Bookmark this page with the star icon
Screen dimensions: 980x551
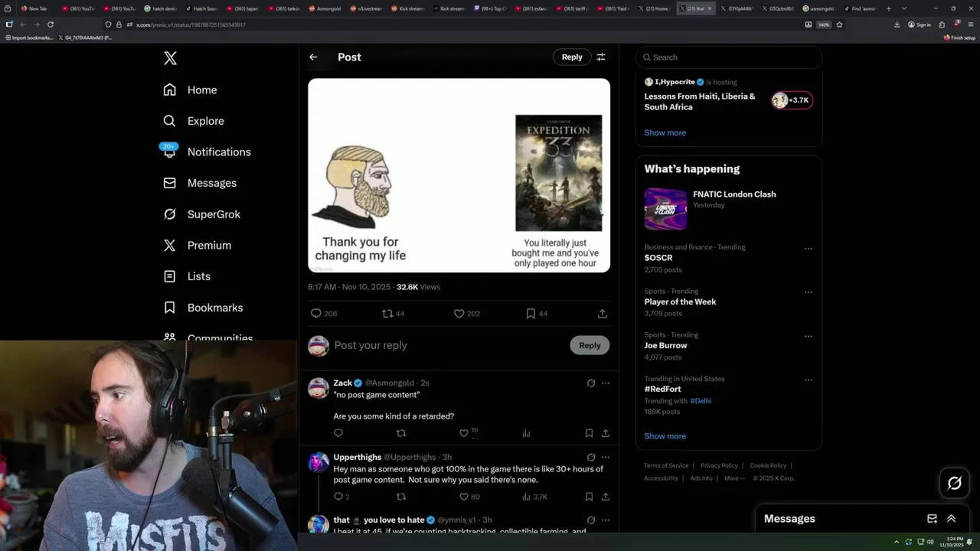pos(839,24)
